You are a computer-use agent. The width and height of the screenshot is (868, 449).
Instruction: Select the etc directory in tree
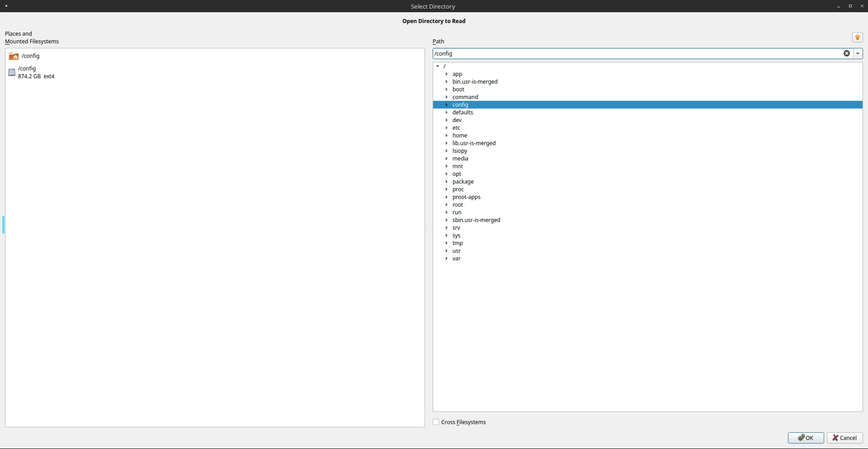[456, 128]
